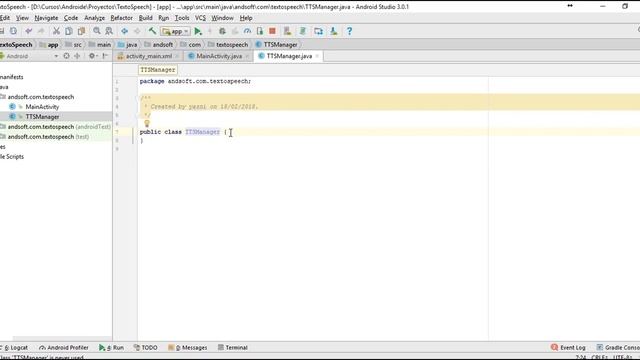Click the Sync/refresh toolbar icon
640x360 pixels.
click(x=13, y=31)
